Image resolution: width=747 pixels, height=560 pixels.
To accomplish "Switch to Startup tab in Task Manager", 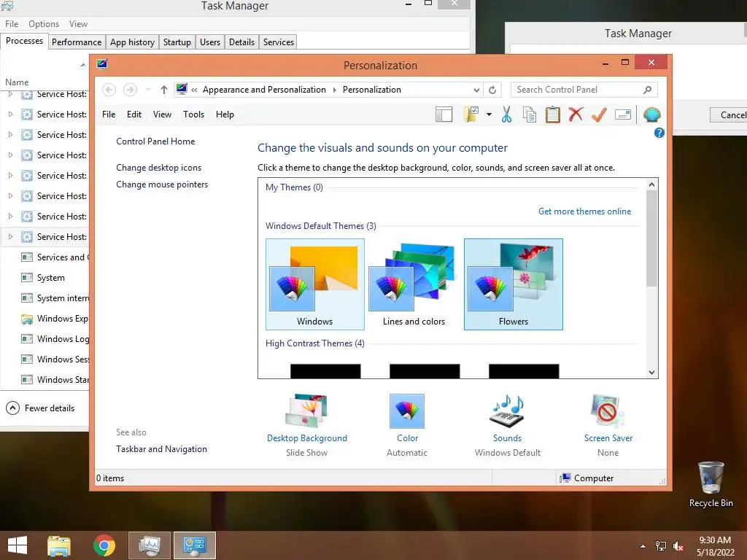I will pyautogui.click(x=177, y=42).
